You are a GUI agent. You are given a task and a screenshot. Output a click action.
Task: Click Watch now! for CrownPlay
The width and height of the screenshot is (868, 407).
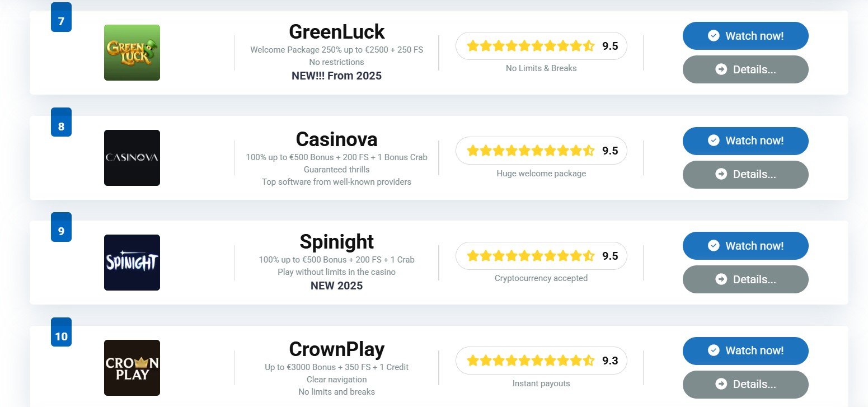[x=745, y=350]
